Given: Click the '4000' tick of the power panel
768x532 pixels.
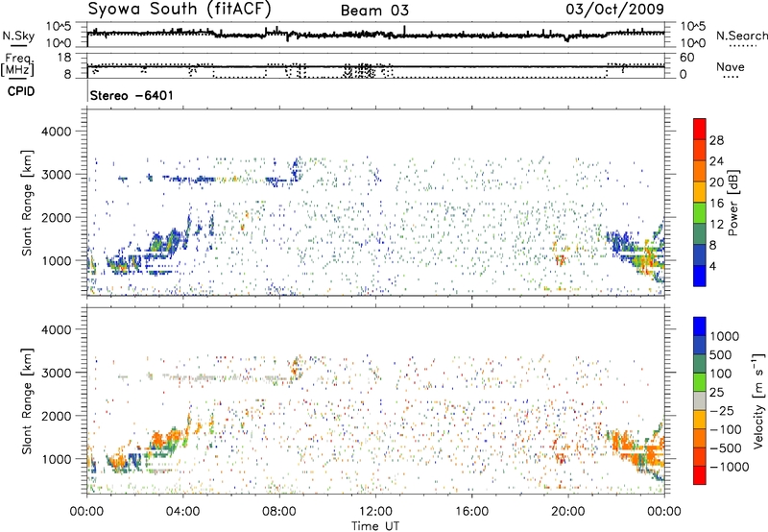Looking at the screenshot, I should (56, 132).
